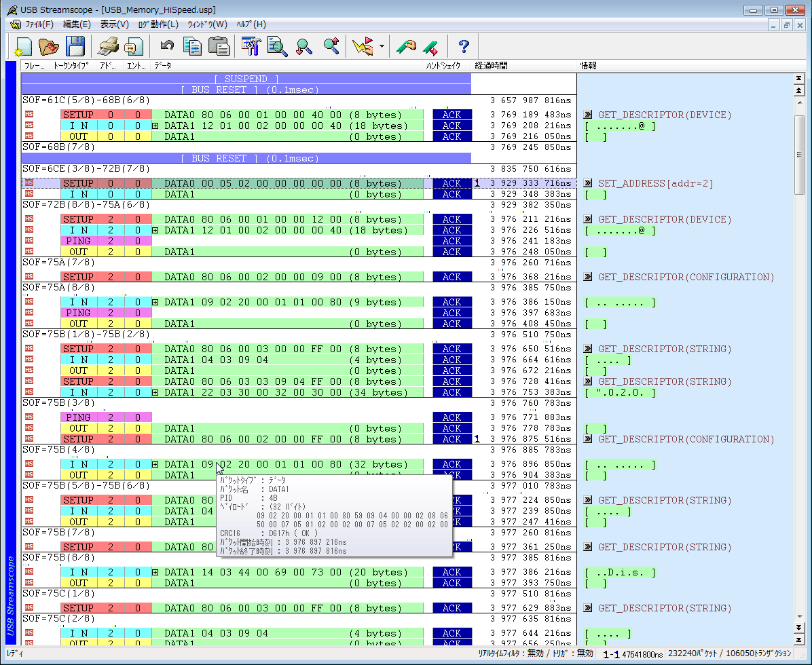Click the フレー... column header

35,66
